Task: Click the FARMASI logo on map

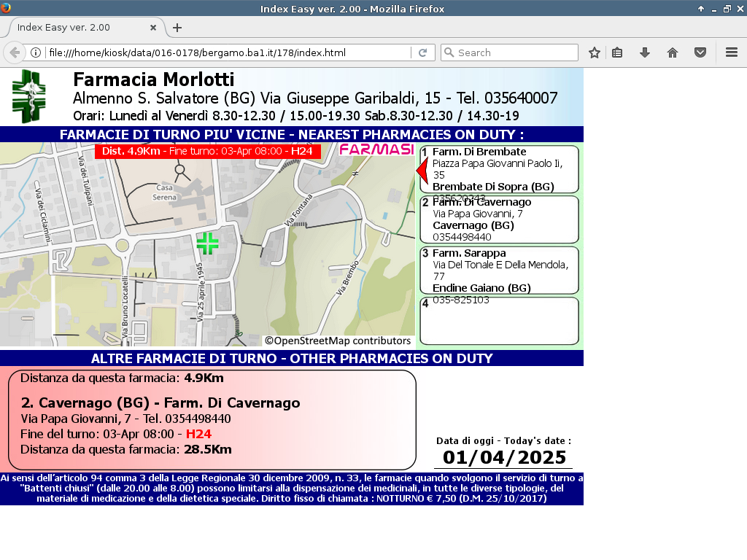Action: pyautogui.click(x=376, y=149)
